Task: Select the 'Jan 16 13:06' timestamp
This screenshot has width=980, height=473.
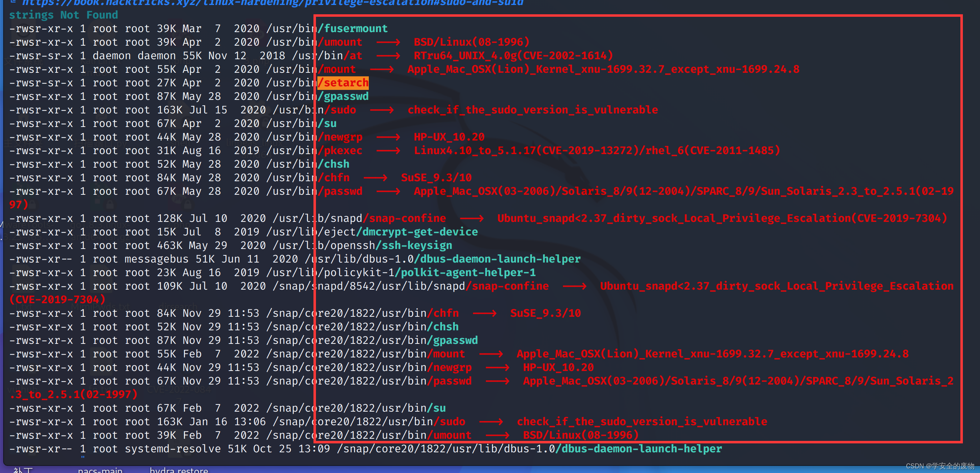Action: (227, 422)
